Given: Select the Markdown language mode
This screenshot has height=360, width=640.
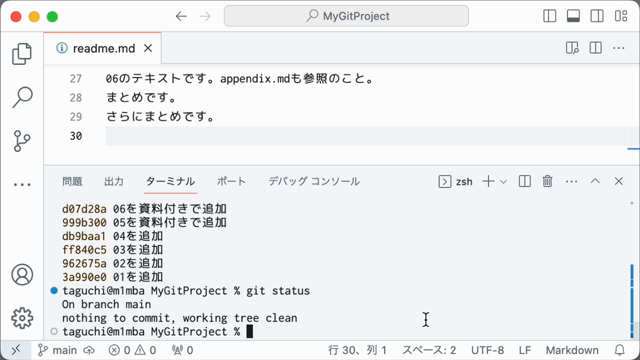Looking at the screenshot, I should [572, 350].
